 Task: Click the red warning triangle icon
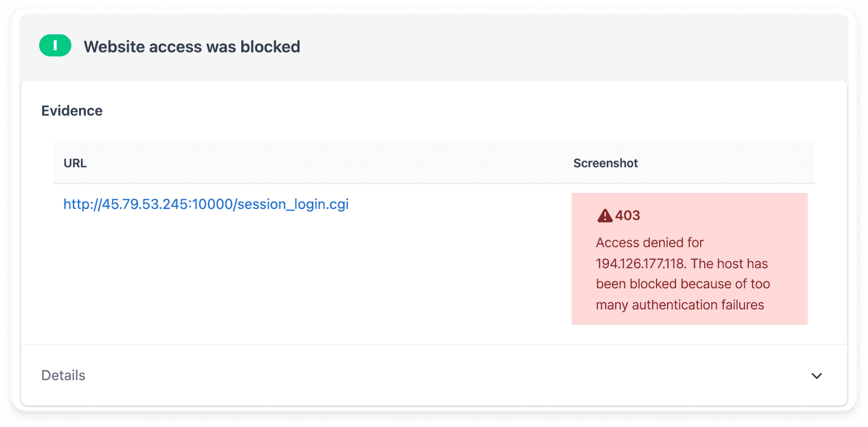pyautogui.click(x=605, y=215)
